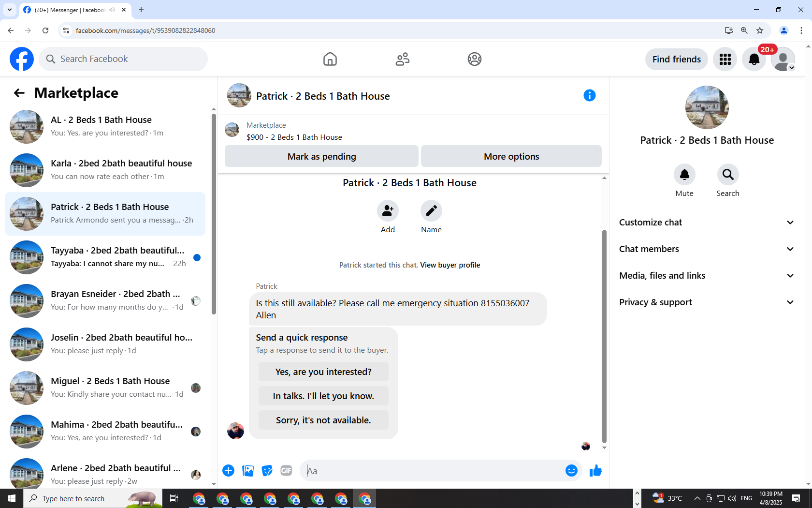This screenshot has width=812, height=508.
Task: Show hidden system tray icons
Action: (x=697, y=498)
